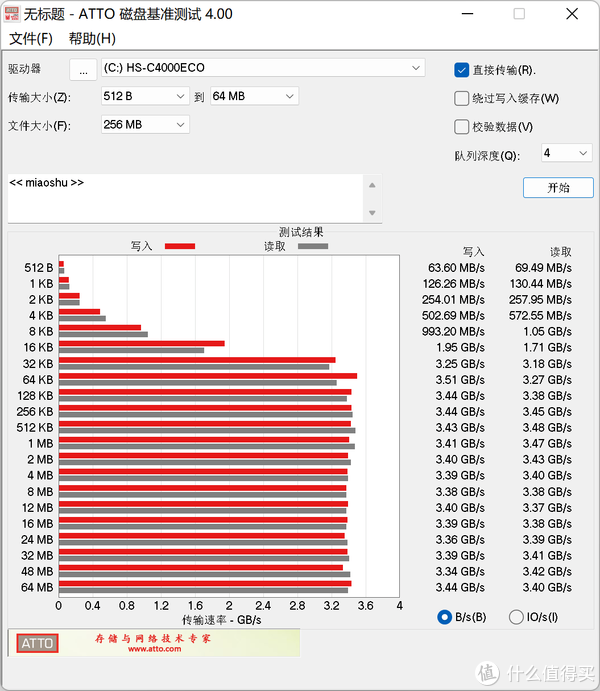600x691 pixels.
Task: Click the 1.05 GB/s read value
Action: 547,331
